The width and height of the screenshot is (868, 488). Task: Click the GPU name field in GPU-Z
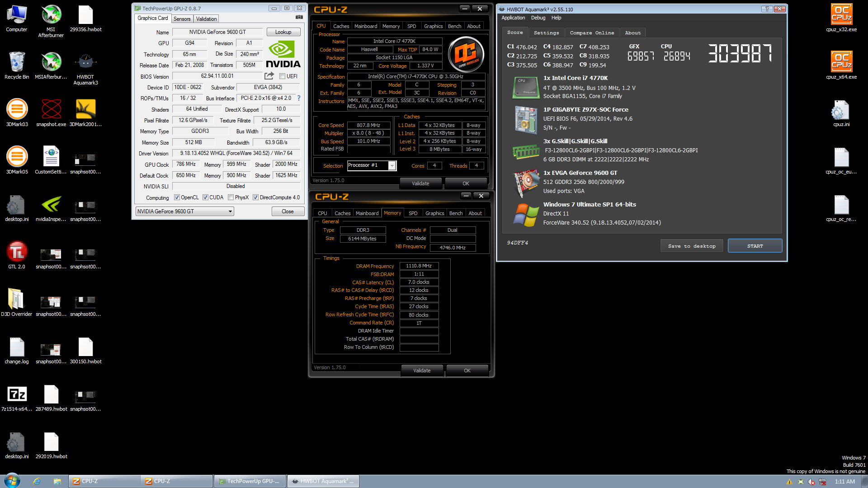(217, 32)
